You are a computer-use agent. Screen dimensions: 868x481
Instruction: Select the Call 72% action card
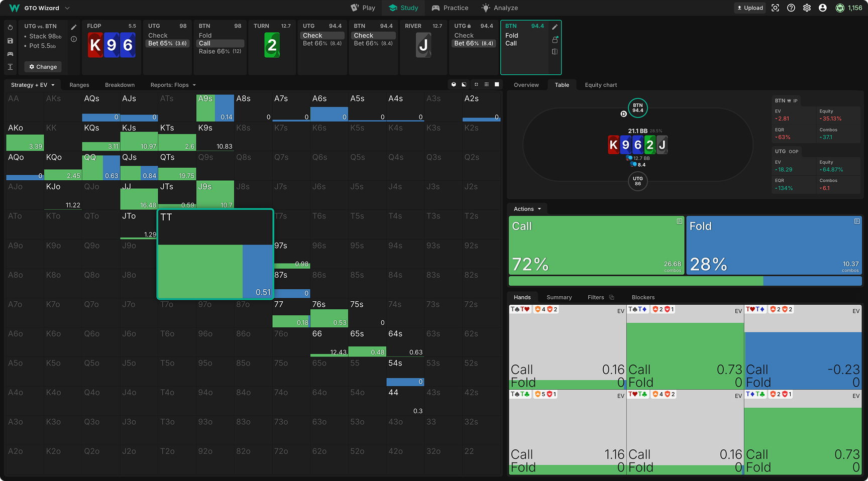(597, 246)
